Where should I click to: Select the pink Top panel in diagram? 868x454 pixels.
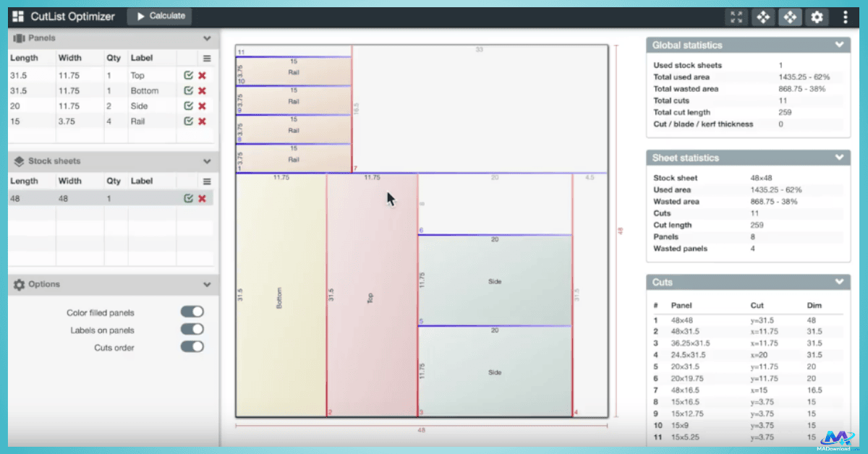click(x=371, y=296)
